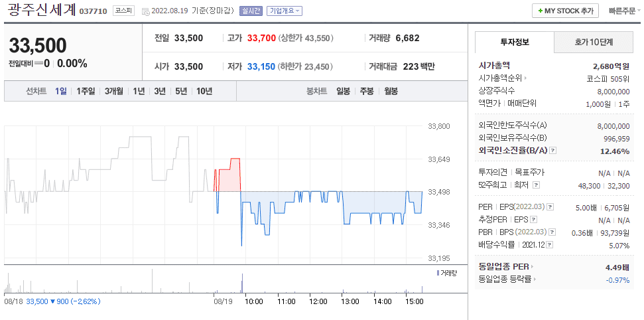
Task: Click the PBR BPS value 0.36배 93,739원
Action: tap(600, 233)
